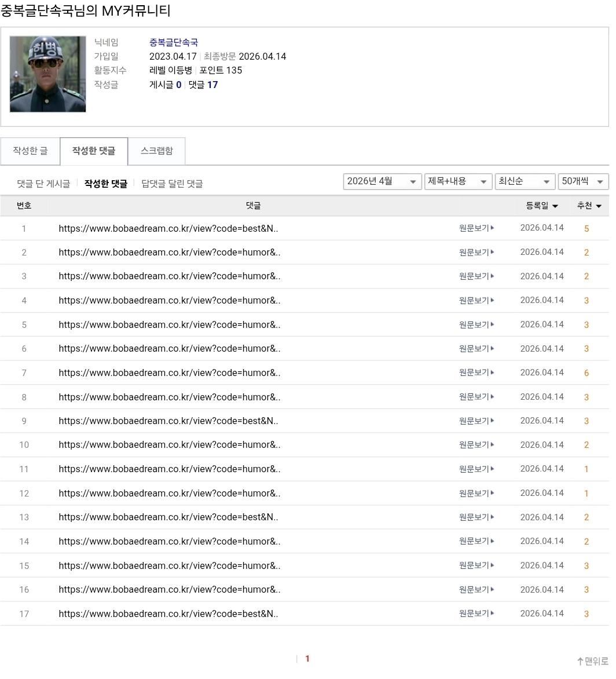The height and width of the screenshot is (679, 616).
Task: Click the 원문보기 arrow icon on row 7
Action: tap(492, 373)
